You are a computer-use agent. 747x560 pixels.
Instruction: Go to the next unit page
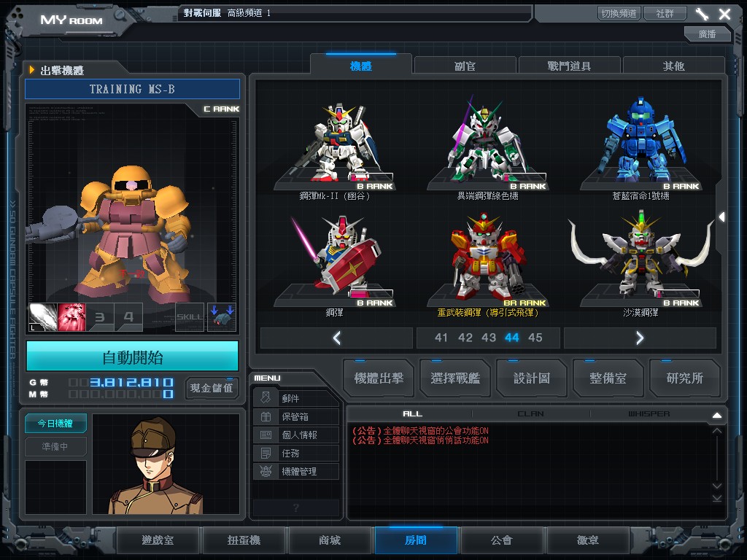(640, 338)
